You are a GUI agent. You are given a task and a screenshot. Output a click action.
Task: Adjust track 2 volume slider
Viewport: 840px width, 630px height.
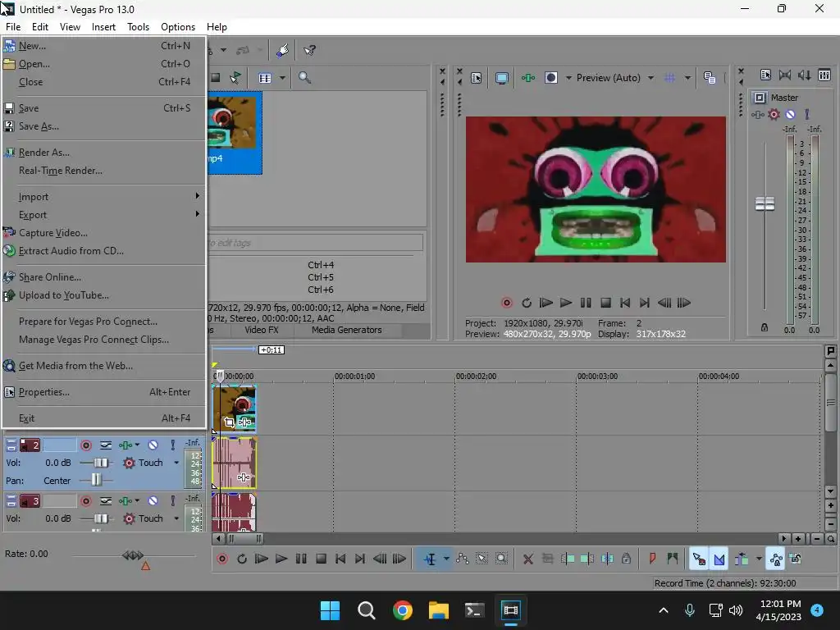(x=100, y=463)
